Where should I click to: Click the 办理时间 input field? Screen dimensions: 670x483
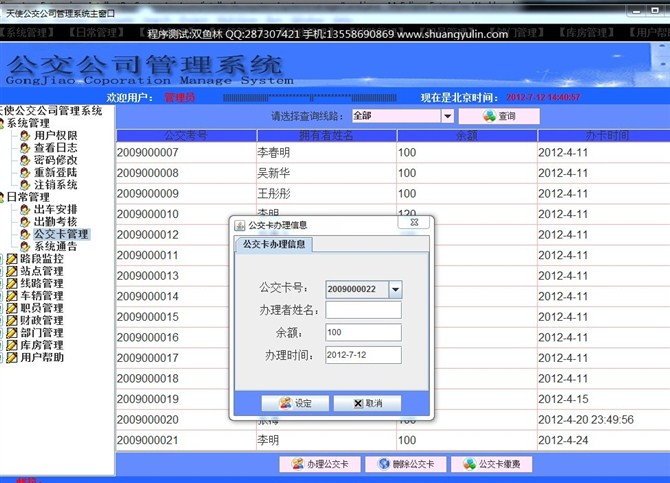(x=364, y=355)
